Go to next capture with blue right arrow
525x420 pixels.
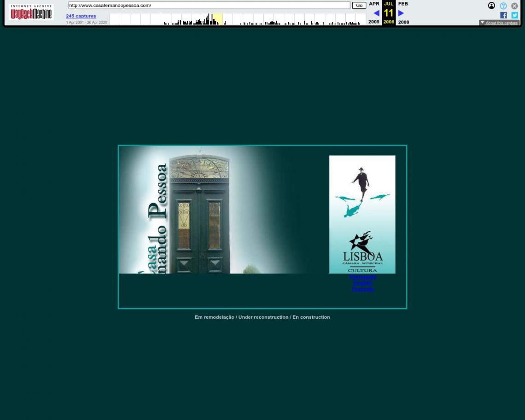pyautogui.click(x=401, y=13)
